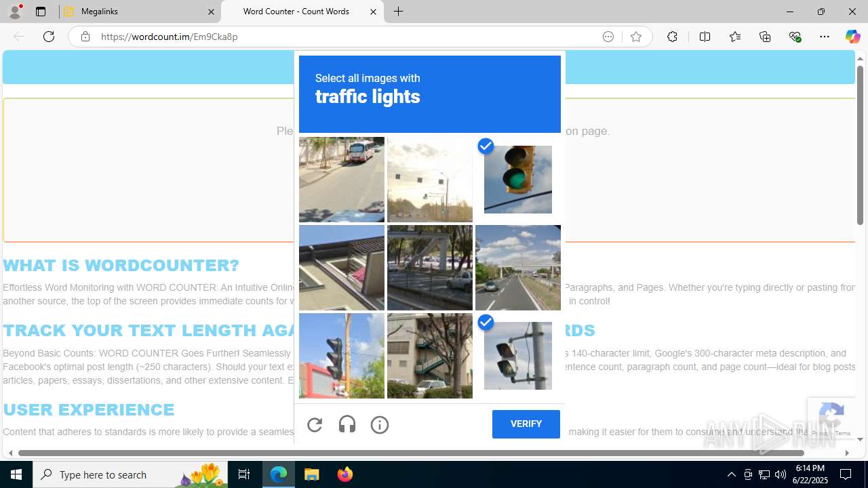Screen dimensions: 868x488
Task: Open File Explorer from taskbar
Action: (x=312, y=474)
